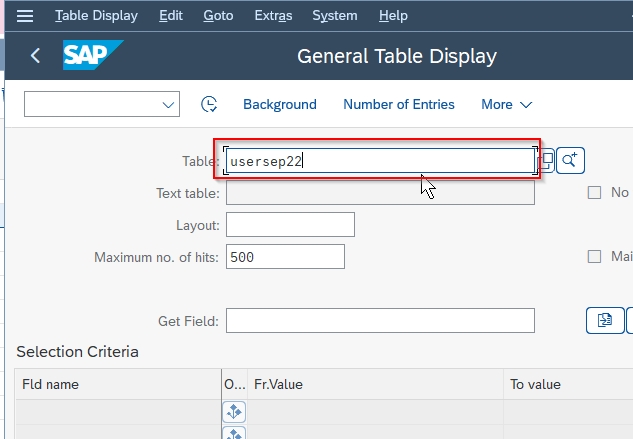The image size is (633, 439).
Task: Focus the Layout input field
Action: click(x=290, y=225)
